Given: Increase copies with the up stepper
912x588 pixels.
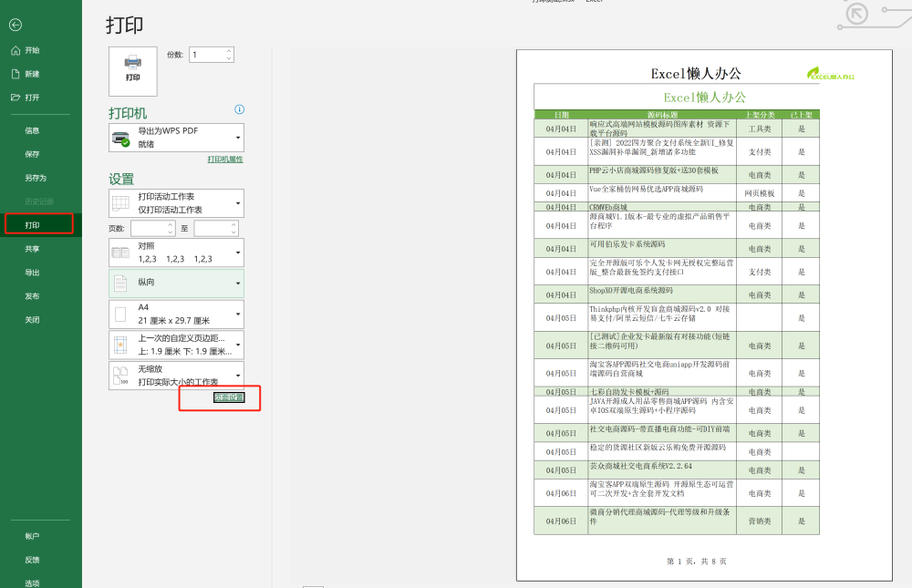Looking at the screenshot, I should (229, 51).
